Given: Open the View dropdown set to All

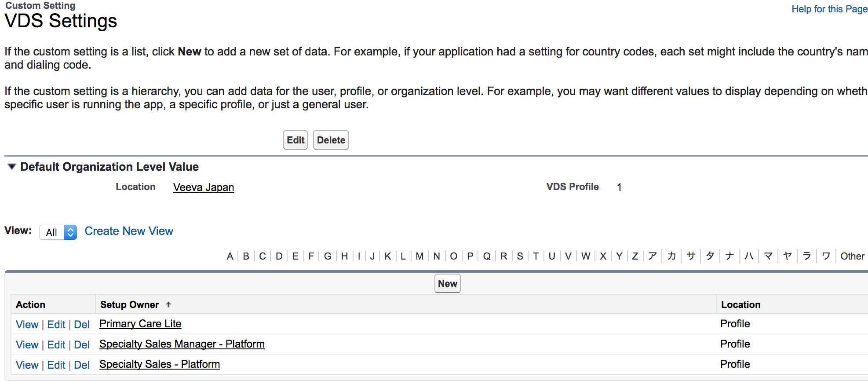Looking at the screenshot, I should pos(58,232).
